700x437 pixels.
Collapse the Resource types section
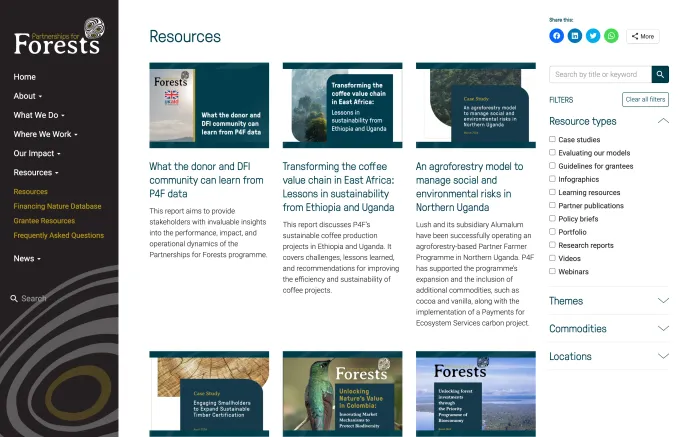click(609, 121)
